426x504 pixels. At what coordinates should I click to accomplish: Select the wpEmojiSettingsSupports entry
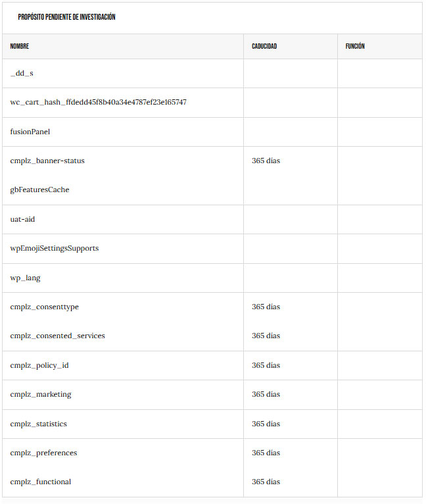(x=55, y=248)
